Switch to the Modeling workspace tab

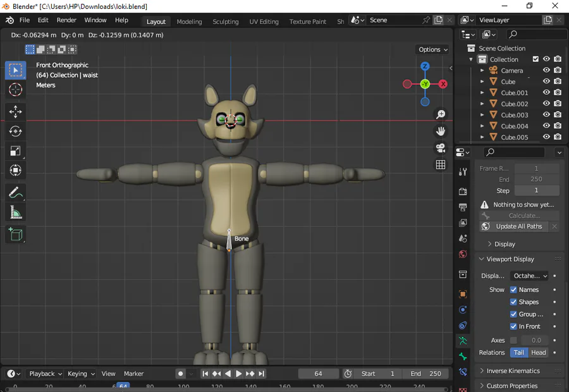189,21
